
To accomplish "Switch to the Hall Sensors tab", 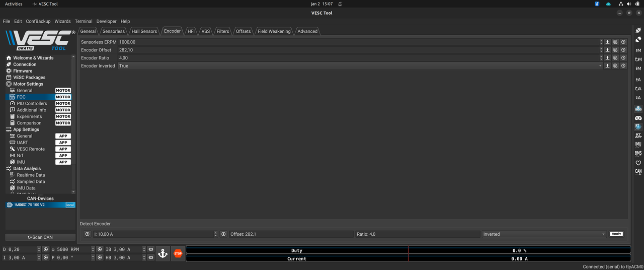I will tap(144, 31).
